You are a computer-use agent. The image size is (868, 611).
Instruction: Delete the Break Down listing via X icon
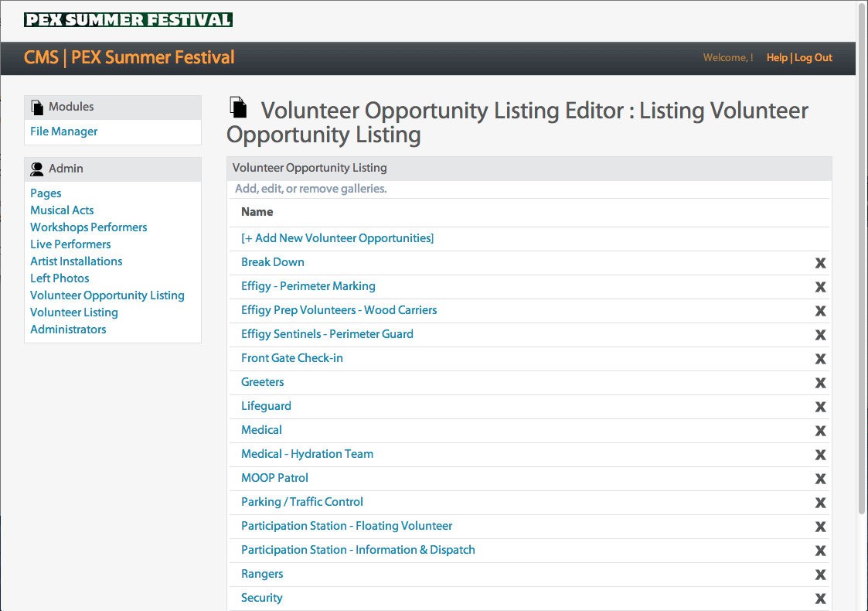820,263
